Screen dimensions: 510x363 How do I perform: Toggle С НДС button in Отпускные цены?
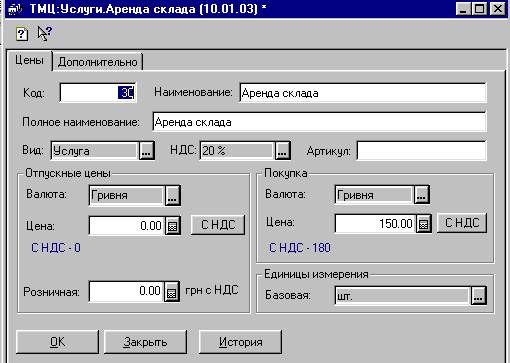pyautogui.click(x=218, y=225)
